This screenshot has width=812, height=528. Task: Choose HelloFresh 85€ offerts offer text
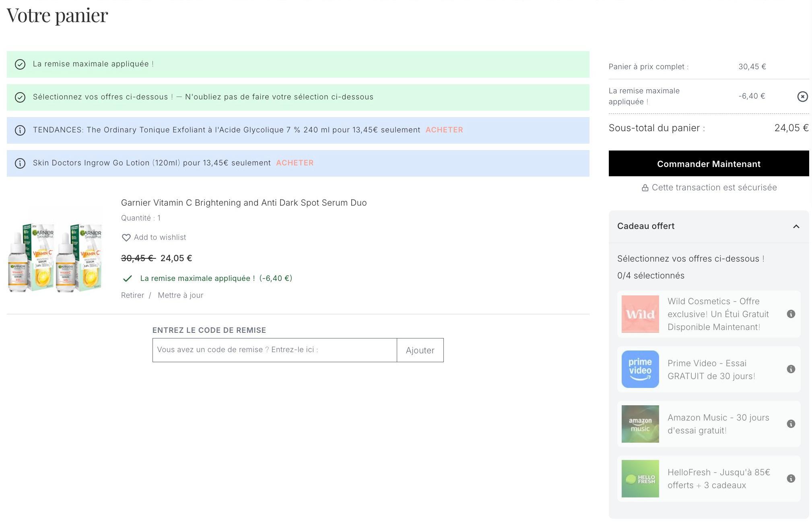point(719,479)
